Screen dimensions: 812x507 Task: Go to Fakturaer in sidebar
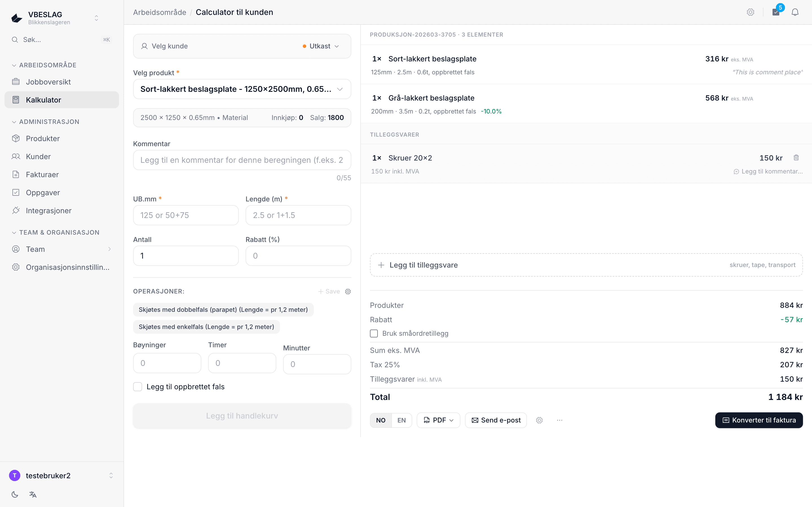tap(42, 175)
